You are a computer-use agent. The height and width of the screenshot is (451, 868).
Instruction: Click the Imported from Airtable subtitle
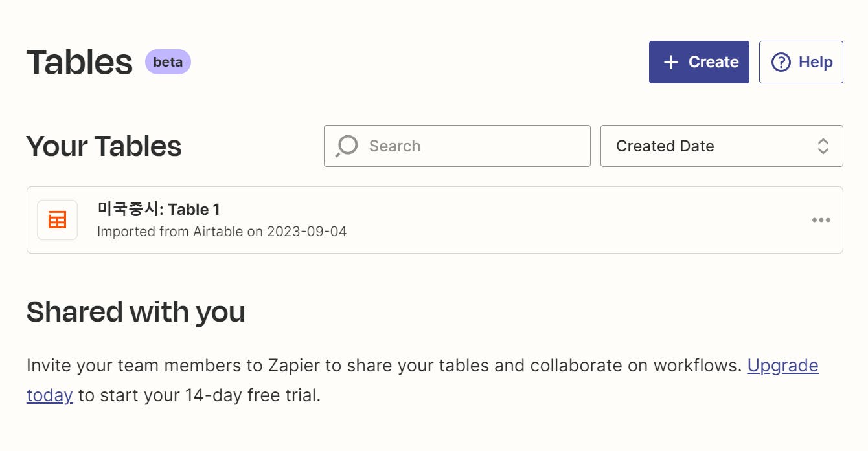pos(222,231)
